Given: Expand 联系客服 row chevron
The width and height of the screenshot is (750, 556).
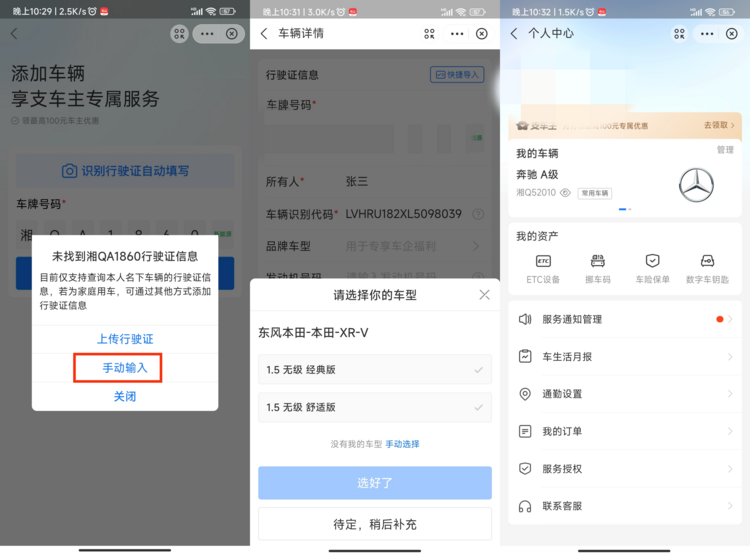Looking at the screenshot, I should coord(730,506).
